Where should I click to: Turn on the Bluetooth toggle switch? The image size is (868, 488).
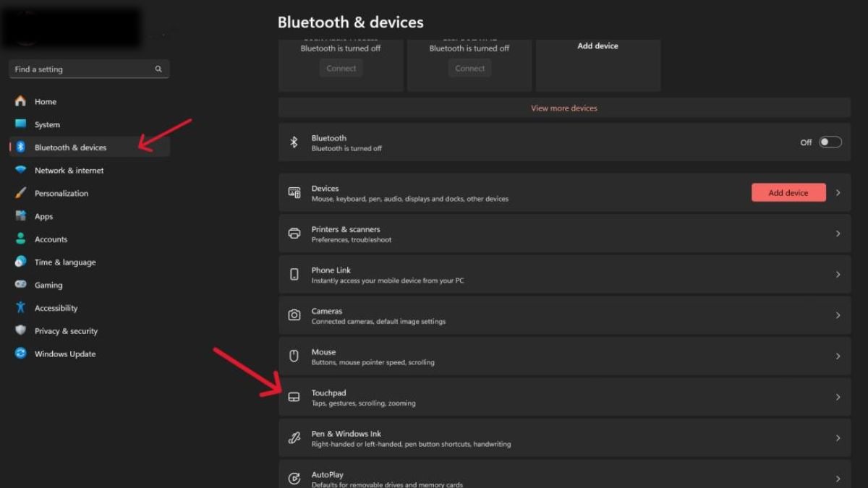(830, 142)
